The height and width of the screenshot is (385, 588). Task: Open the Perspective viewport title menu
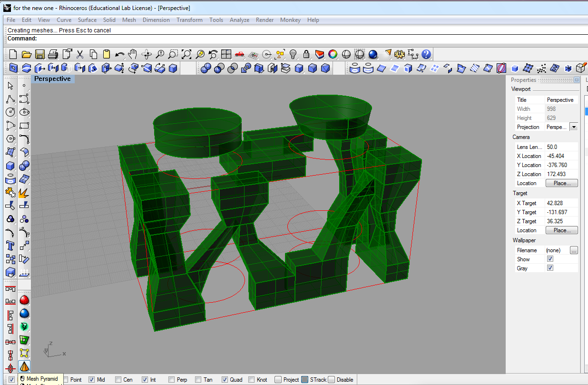pyautogui.click(x=53, y=79)
